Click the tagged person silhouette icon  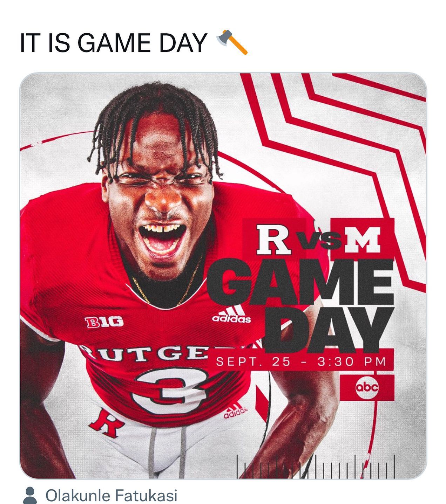(x=30, y=495)
